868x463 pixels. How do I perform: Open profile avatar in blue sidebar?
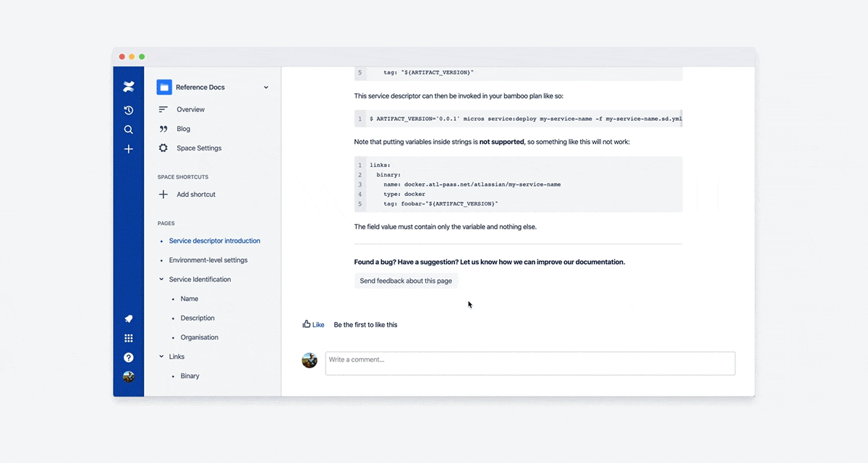click(x=129, y=377)
